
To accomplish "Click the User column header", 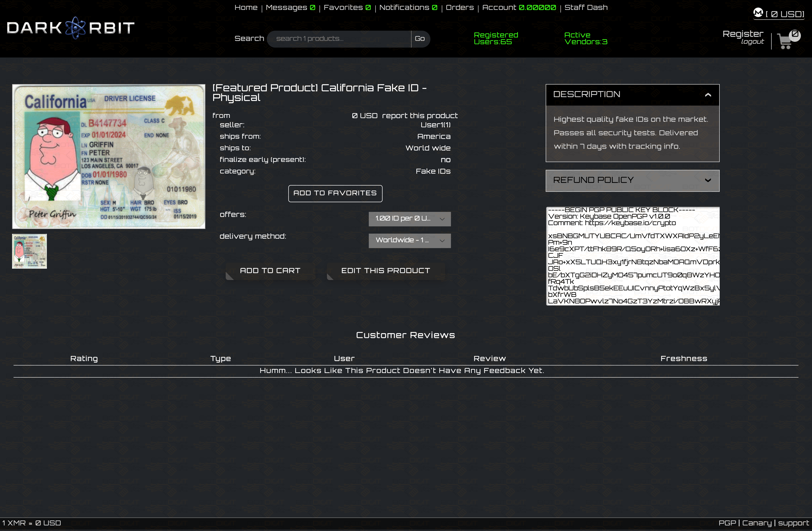I will [x=344, y=359].
